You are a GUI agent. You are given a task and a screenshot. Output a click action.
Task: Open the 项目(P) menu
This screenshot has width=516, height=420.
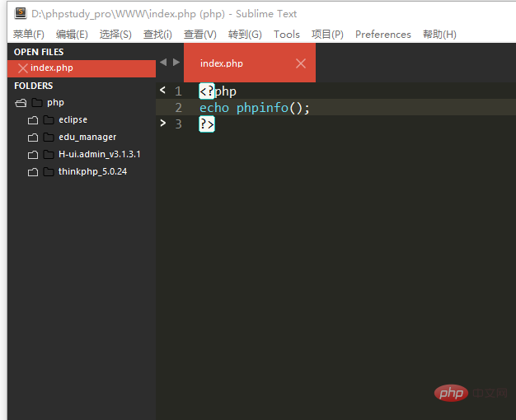327,35
